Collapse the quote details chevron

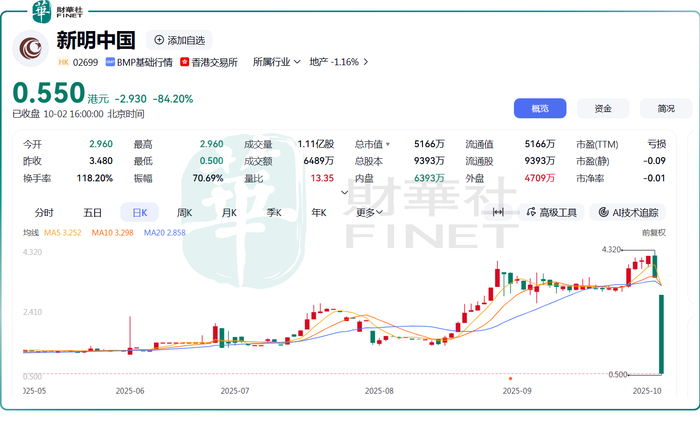click(x=344, y=192)
